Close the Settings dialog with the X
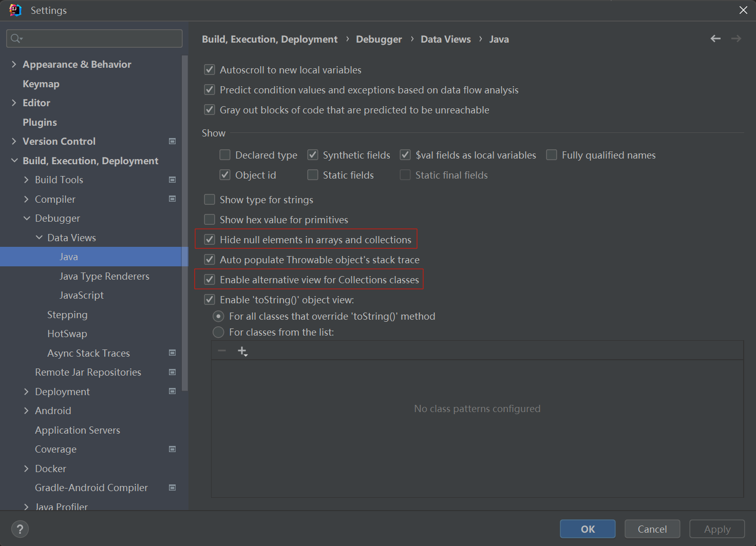 [743, 10]
